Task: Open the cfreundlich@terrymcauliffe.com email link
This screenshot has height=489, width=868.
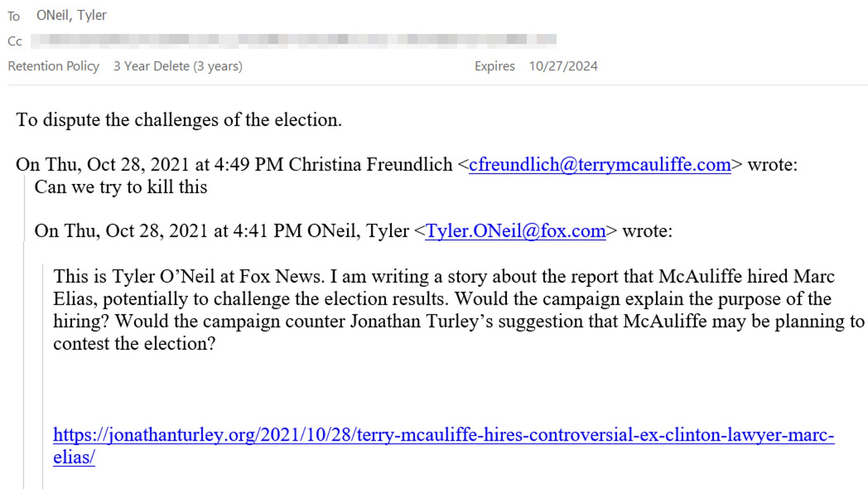Action: [599, 165]
